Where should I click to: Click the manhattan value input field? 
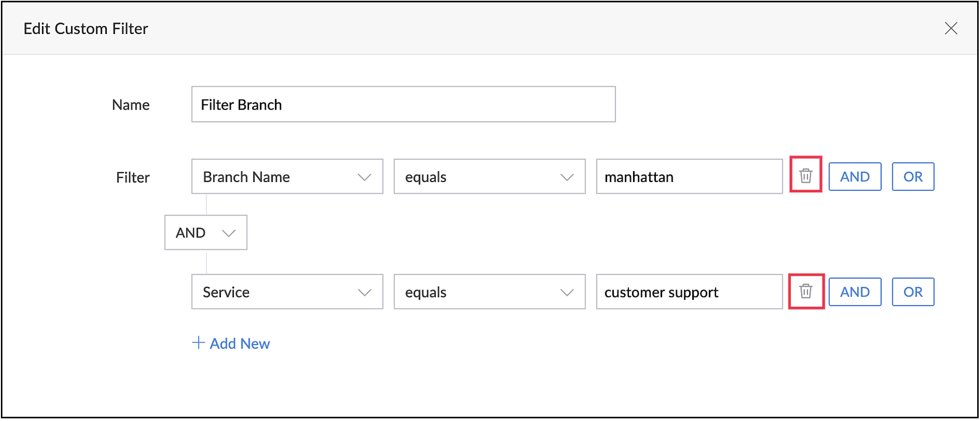point(689,176)
